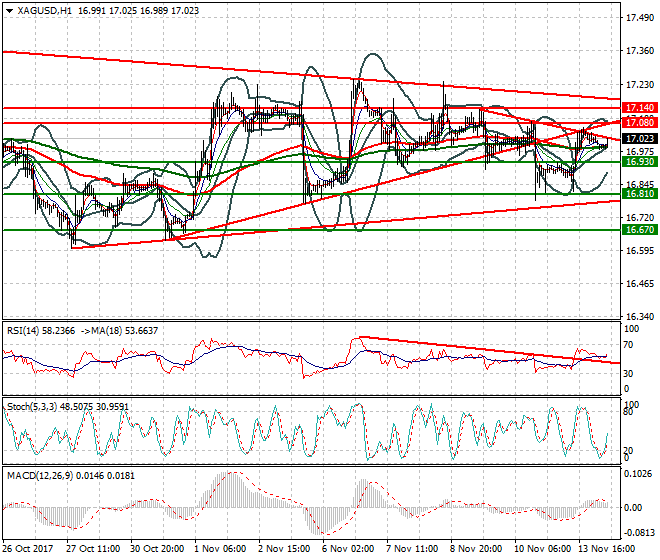Select the 16.845 price axis value
Viewport: 660px width, 560px height.
[x=640, y=184]
